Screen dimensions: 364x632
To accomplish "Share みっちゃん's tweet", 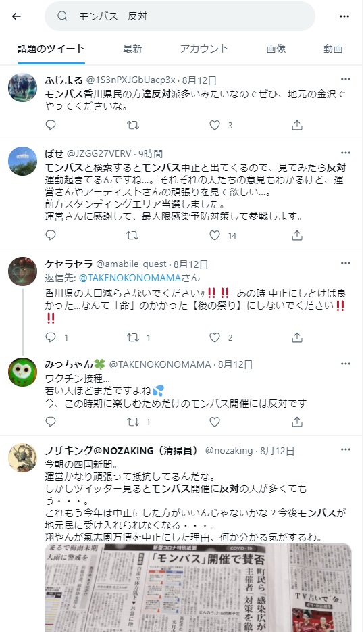I will click(x=297, y=422).
